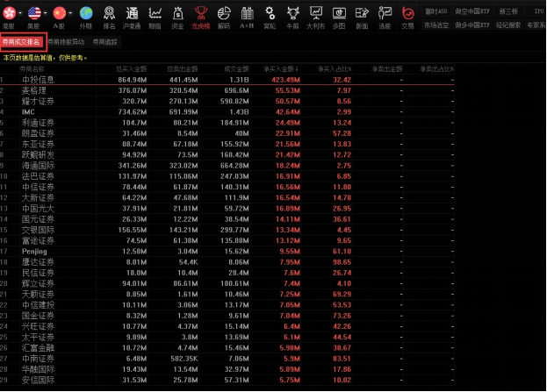Select the 牛熊 bull-bear icon
This screenshot has height=392, width=547.
[291, 14]
